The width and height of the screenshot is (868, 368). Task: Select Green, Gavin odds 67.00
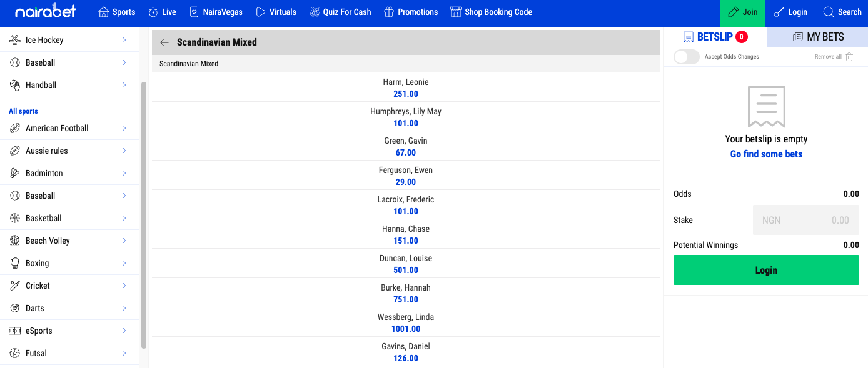[406, 152]
